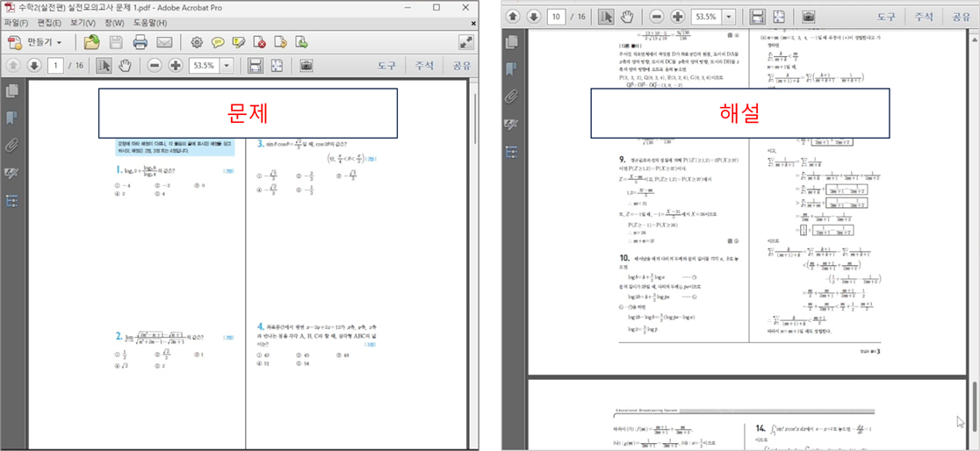Click 주석 pane button in the left window
The image size is (980, 451).
[x=425, y=66]
